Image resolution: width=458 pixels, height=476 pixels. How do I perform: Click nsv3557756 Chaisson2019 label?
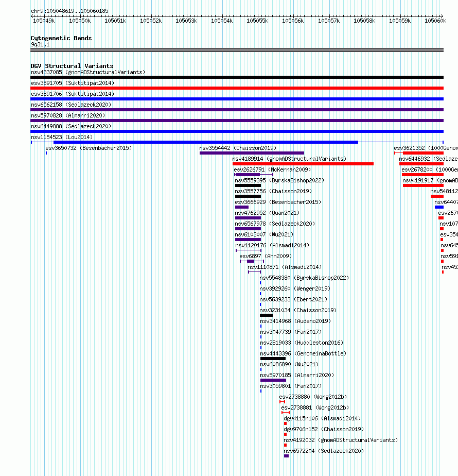(273, 191)
